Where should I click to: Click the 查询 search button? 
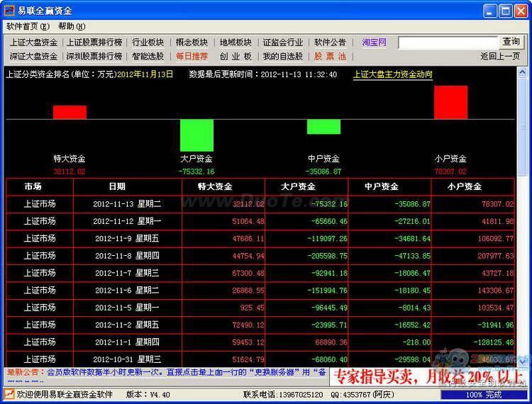click(x=511, y=42)
